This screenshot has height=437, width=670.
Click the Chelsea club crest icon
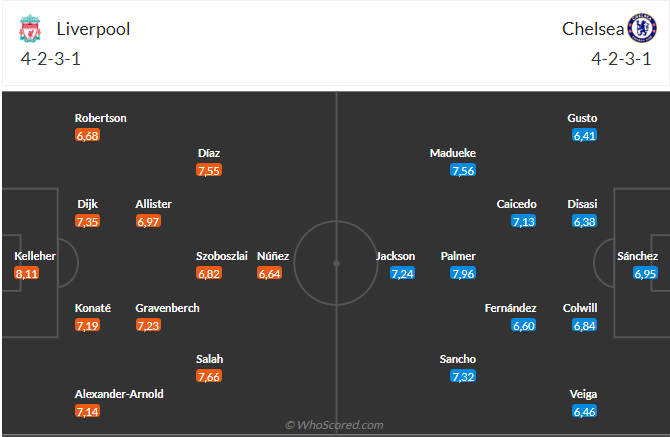click(640, 28)
